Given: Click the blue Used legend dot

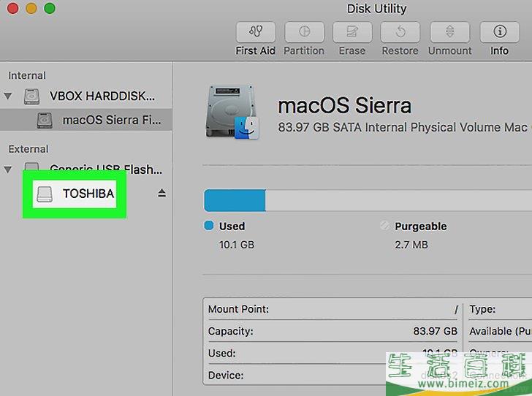Looking at the screenshot, I should click(x=209, y=225).
